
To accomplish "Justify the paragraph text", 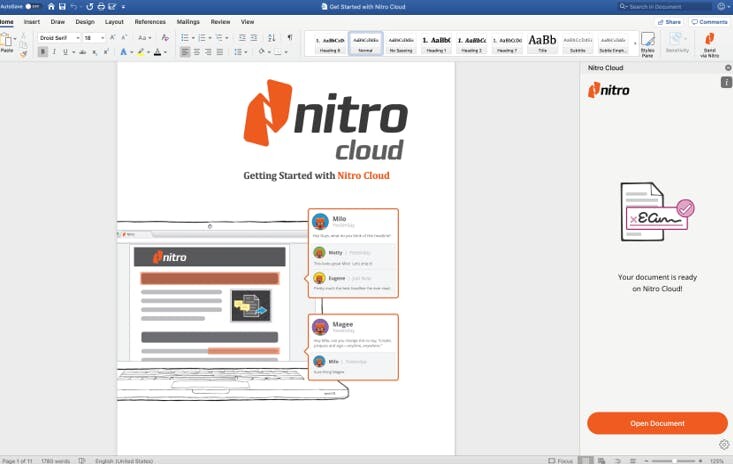I will point(220,52).
